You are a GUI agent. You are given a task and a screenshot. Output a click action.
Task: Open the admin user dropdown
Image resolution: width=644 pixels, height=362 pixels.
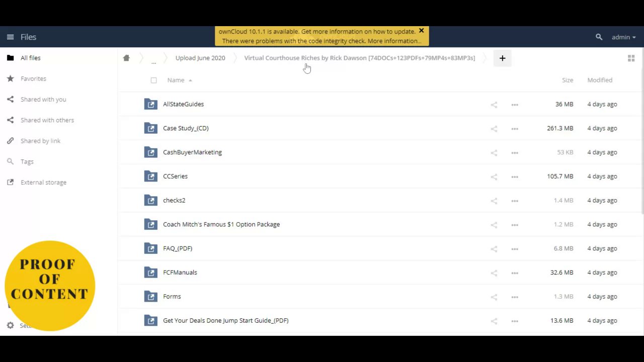[x=623, y=37]
